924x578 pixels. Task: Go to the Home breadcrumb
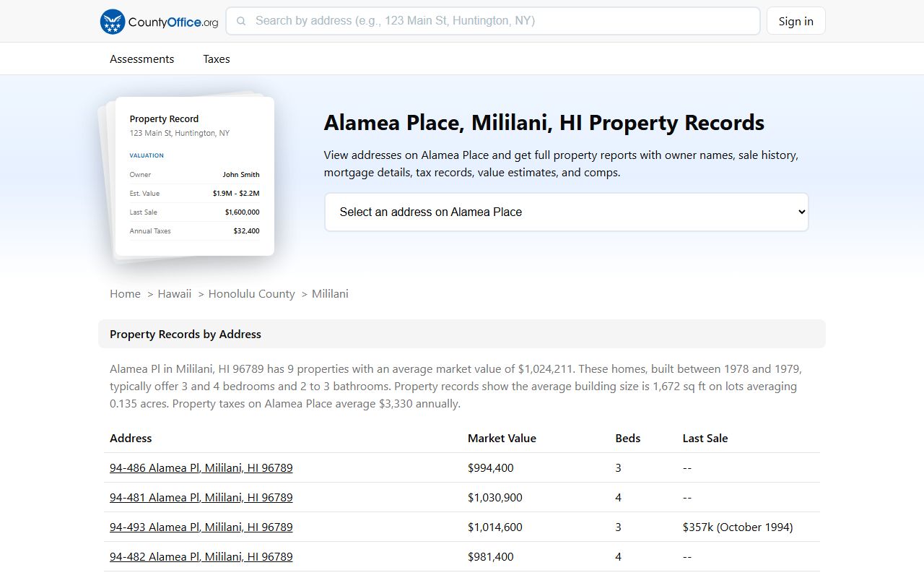point(125,294)
